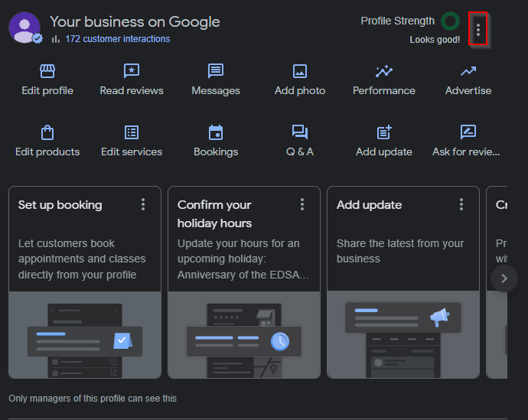Select the Ask for reviews icon
Viewport: 528px width, 420px height.
pos(468,132)
